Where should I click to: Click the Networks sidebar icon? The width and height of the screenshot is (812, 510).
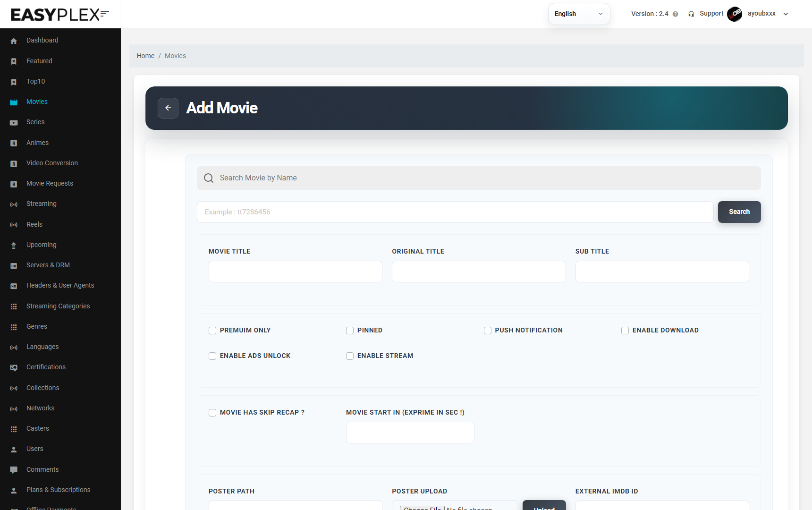pyautogui.click(x=14, y=408)
